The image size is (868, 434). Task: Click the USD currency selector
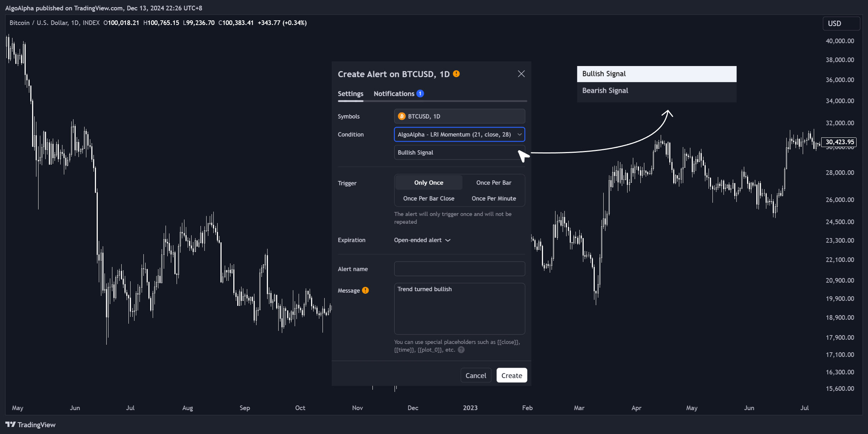click(841, 24)
